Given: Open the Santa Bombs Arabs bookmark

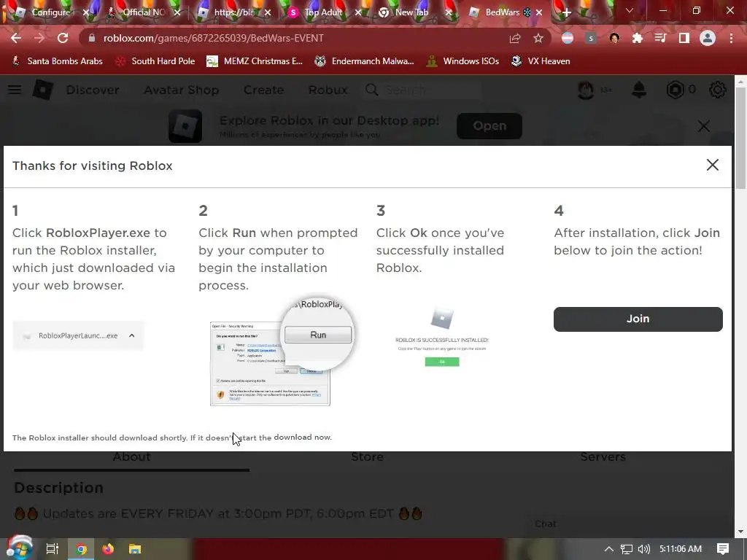Looking at the screenshot, I should (x=57, y=61).
